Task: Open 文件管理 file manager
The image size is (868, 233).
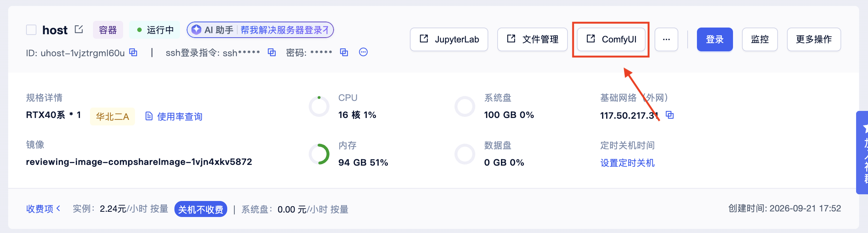Action: point(533,39)
